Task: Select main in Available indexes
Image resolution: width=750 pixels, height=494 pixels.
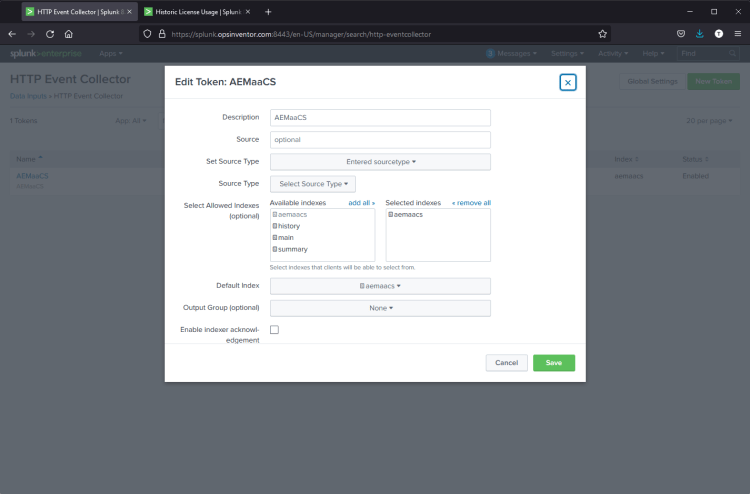Action: click(x=283, y=237)
